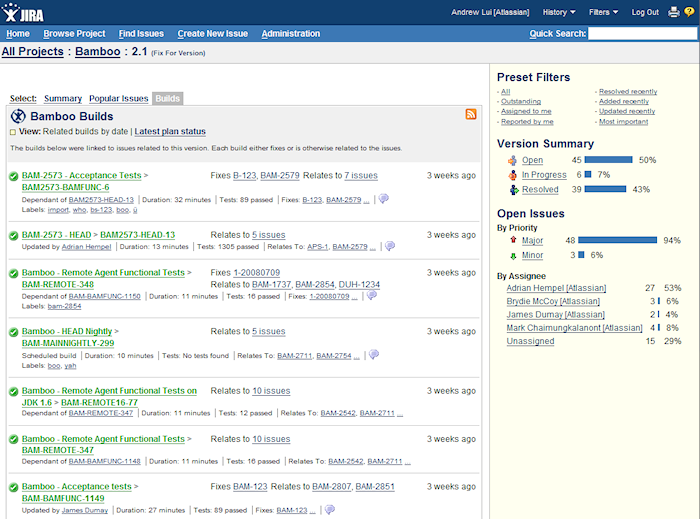
Task: Open the BAM-REMOTE16-77 build link
Action: coord(99,403)
